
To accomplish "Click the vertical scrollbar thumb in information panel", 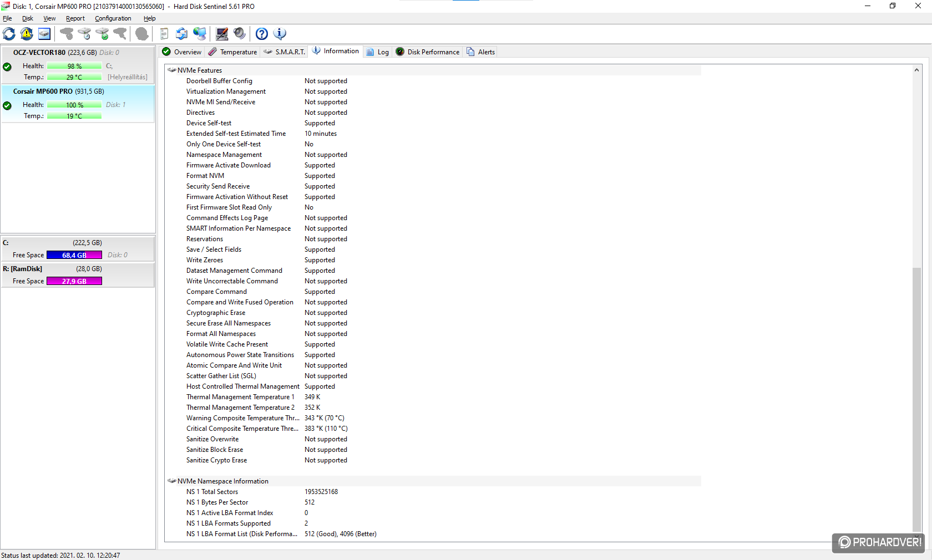I will coord(916,399).
